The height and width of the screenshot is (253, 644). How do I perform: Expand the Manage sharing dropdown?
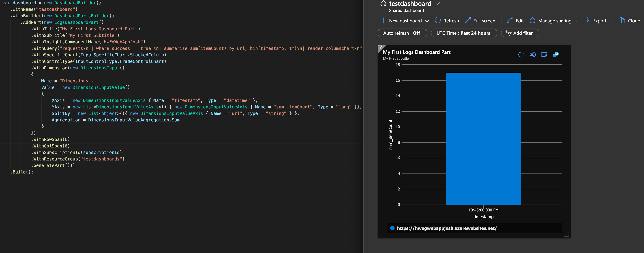click(576, 21)
